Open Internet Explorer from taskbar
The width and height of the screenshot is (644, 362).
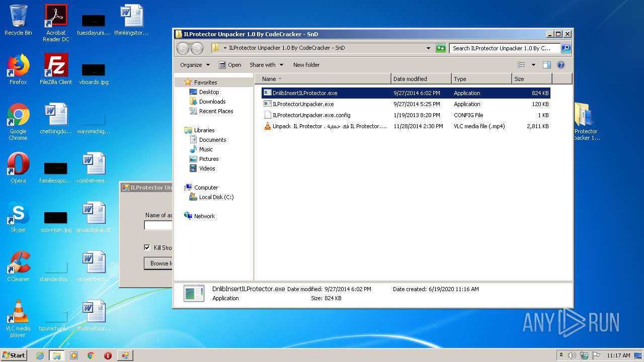coord(40,355)
